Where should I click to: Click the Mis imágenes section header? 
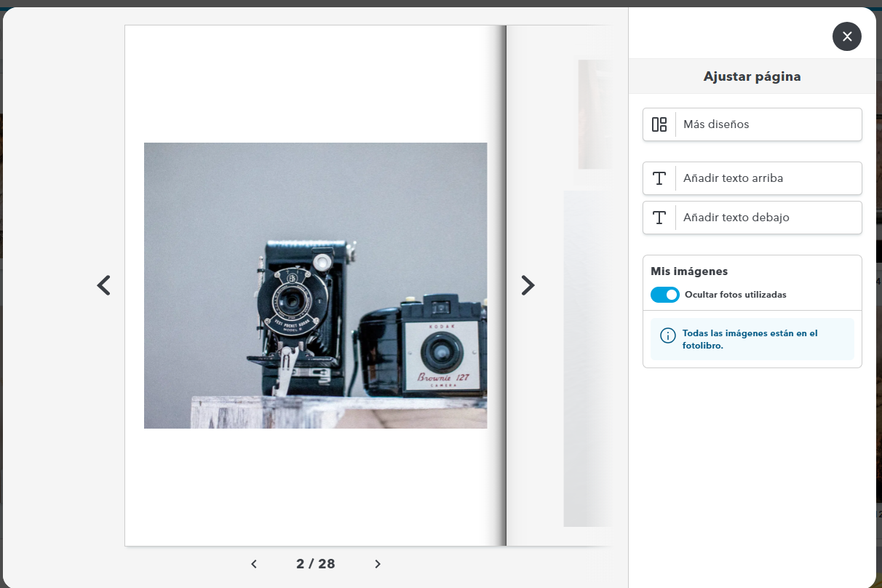[690, 271]
